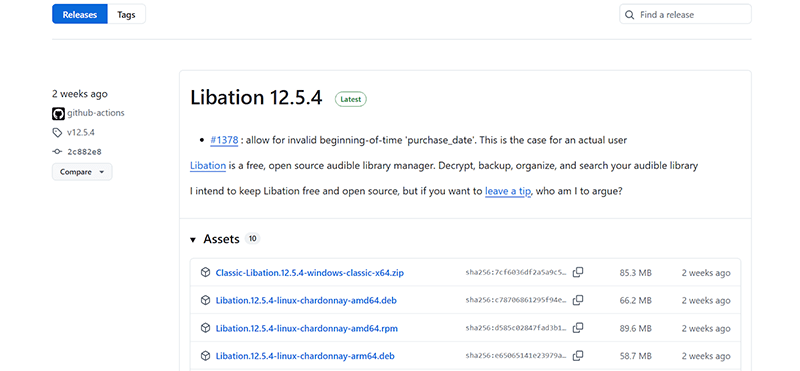Viewport: 800px width, 371px height.
Task: Click sha256:c78706861295f94e hash text
Action: tap(516, 301)
